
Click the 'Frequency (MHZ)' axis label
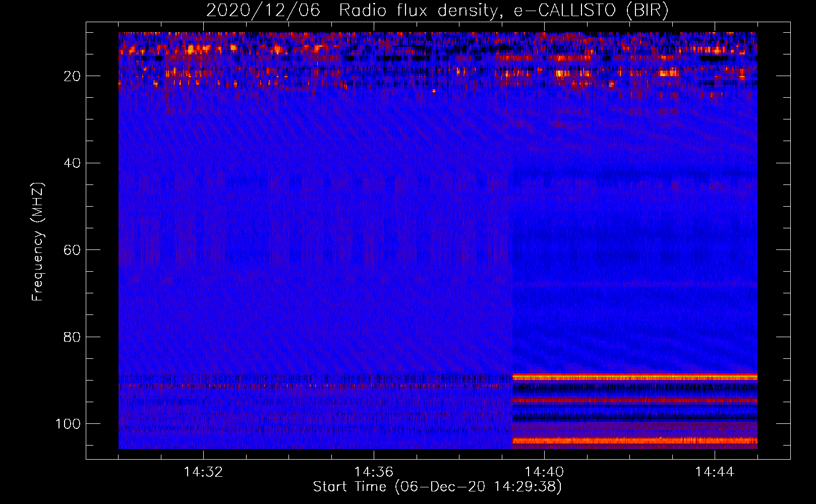(38, 242)
